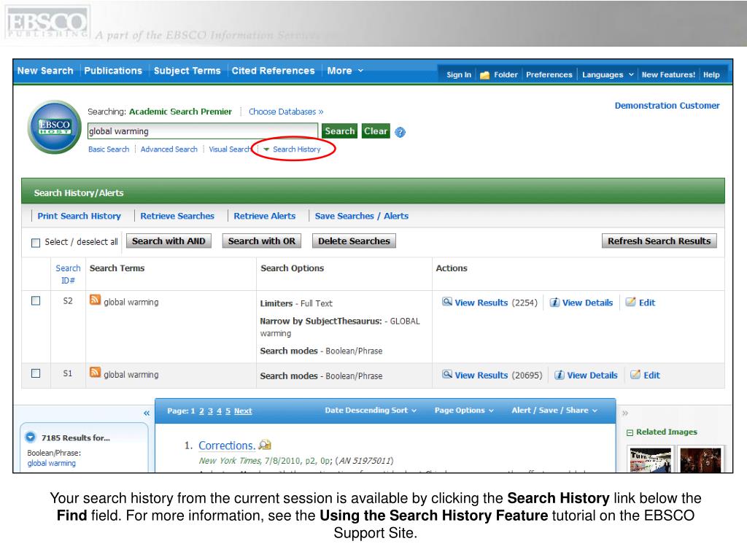Switch to Advanced Search
Image resolution: width=747 pixels, height=560 pixels.
169,149
